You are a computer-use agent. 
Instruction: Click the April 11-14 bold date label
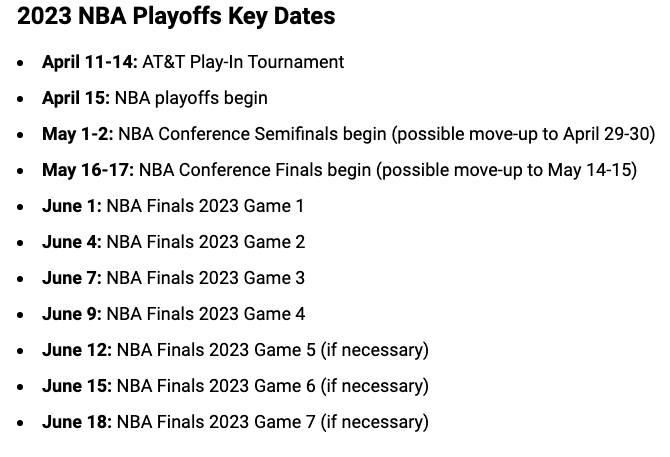pyautogui.click(x=90, y=62)
